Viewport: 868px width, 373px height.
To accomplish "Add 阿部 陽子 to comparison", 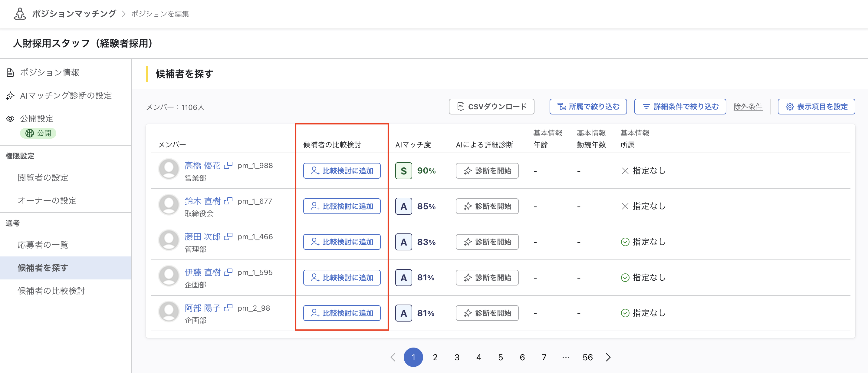I will click(342, 313).
